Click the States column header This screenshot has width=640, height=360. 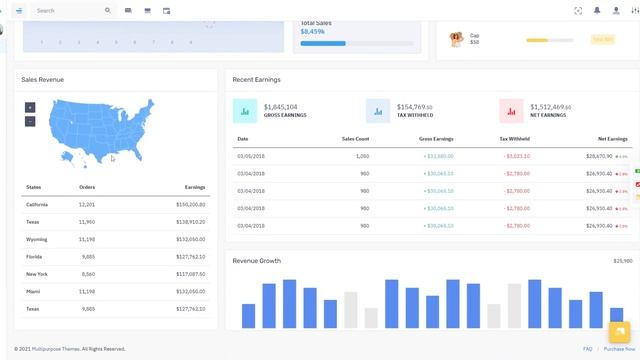33,187
